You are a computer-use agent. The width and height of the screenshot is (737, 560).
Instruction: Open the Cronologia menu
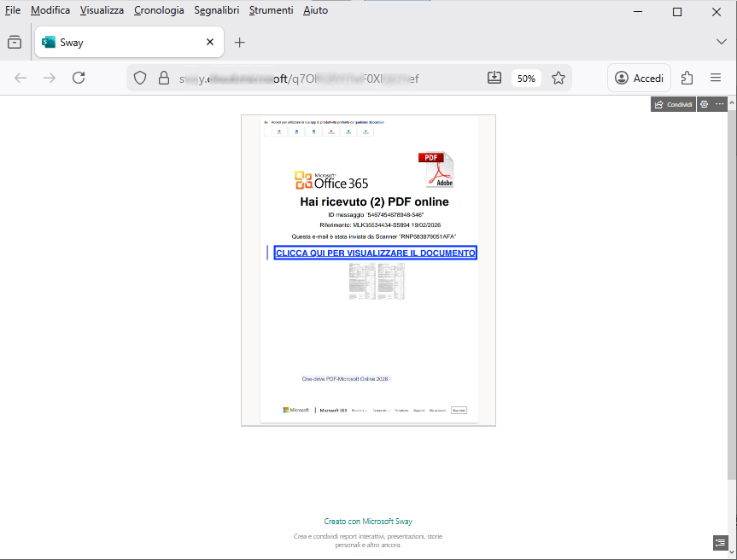[159, 10]
